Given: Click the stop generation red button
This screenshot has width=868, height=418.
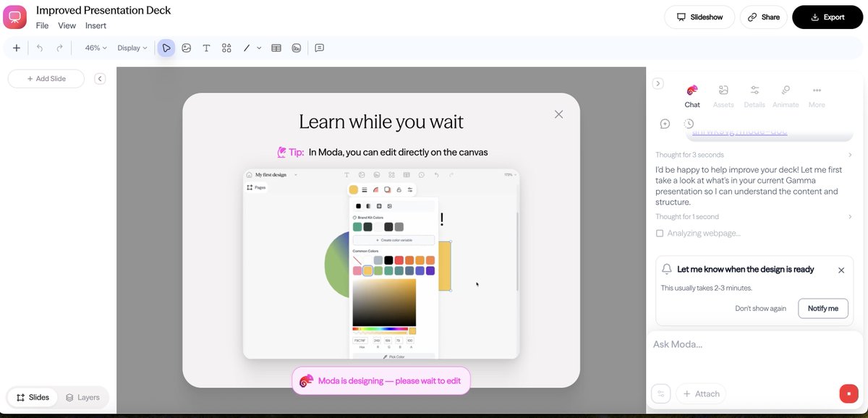Looking at the screenshot, I should pyautogui.click(x=848, y=394).
